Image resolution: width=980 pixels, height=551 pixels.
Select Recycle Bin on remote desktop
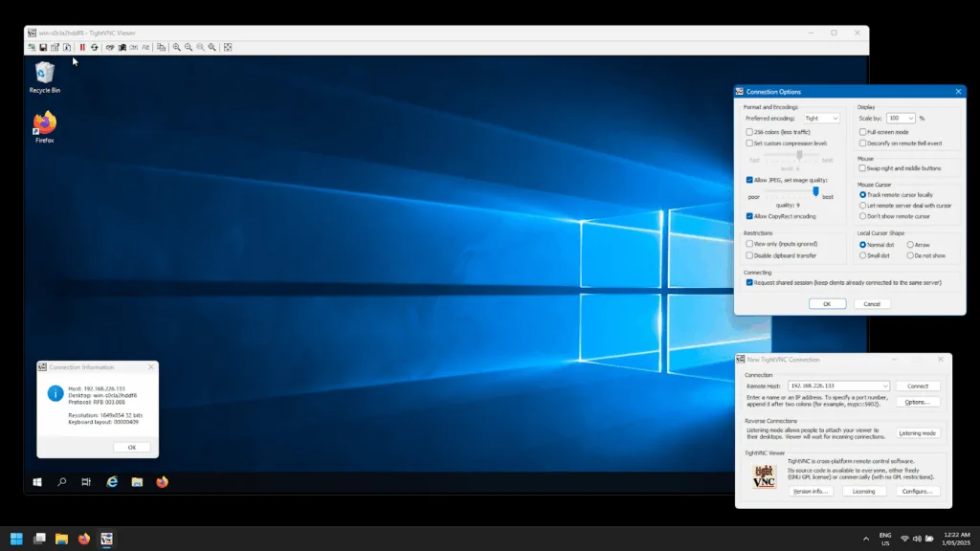[44, 77]
